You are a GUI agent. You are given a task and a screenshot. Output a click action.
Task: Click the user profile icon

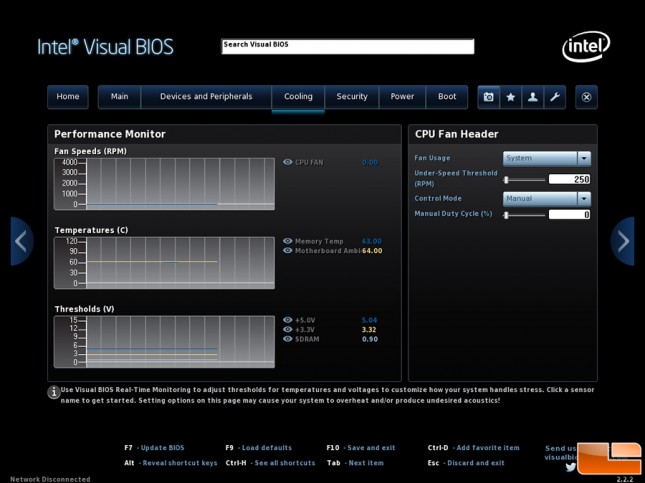click(x=533, y=97)
